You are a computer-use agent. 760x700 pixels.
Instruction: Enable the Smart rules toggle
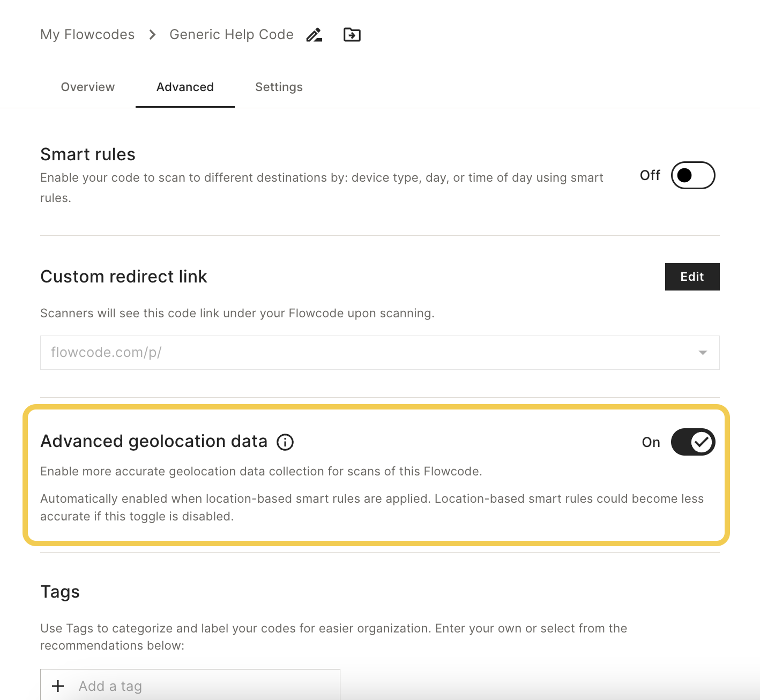pyautogui.click(x=693, y=175)
